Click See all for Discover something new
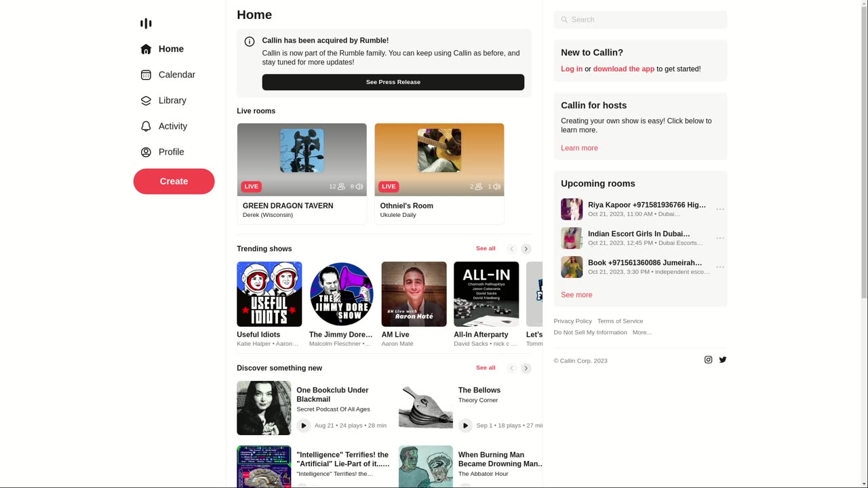 point(486,368)
